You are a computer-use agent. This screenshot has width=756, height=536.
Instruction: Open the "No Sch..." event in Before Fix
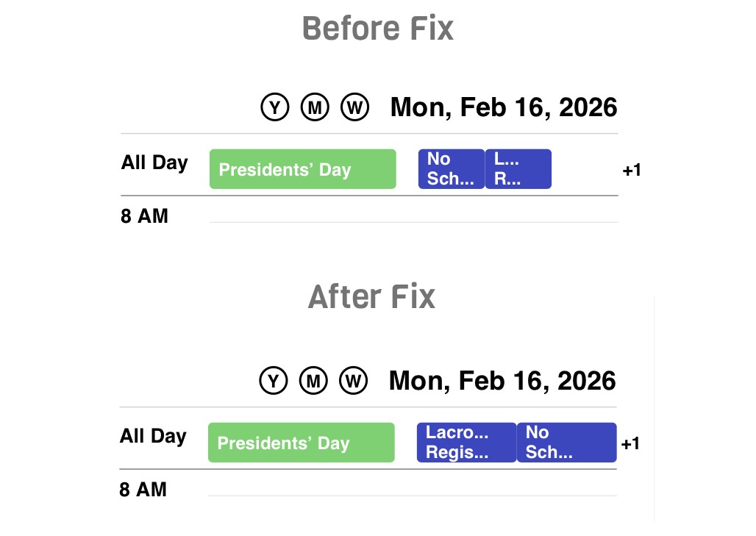(x=451, y=168)
